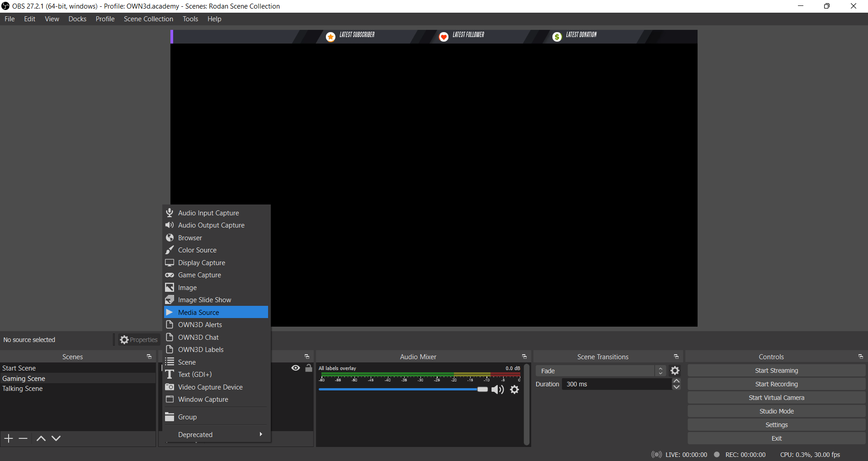
Task: Click the add scene plus icon
Action: tap(9, 438)
